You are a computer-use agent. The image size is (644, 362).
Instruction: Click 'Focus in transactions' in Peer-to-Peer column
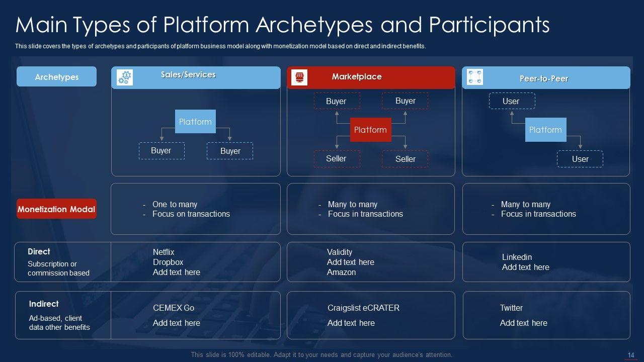pyautogui.click(x=538, y=214)
